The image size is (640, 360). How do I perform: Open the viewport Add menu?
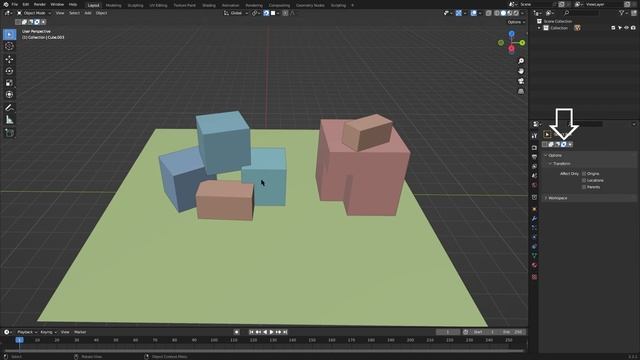88,13
